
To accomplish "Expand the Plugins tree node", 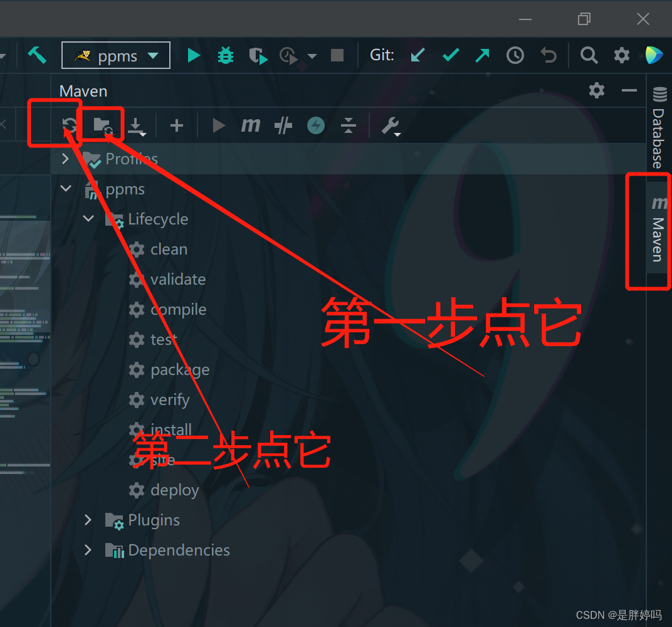I will point(88,520).
